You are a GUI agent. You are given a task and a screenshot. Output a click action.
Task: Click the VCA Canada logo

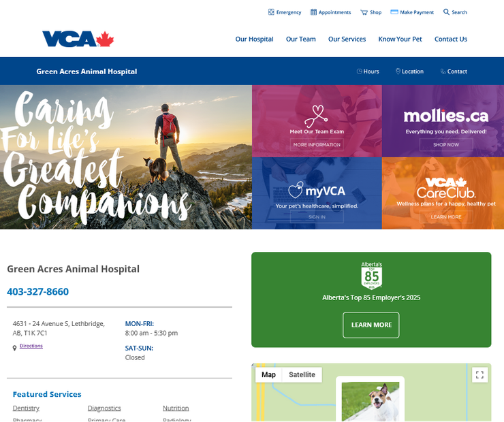(78, 39)
